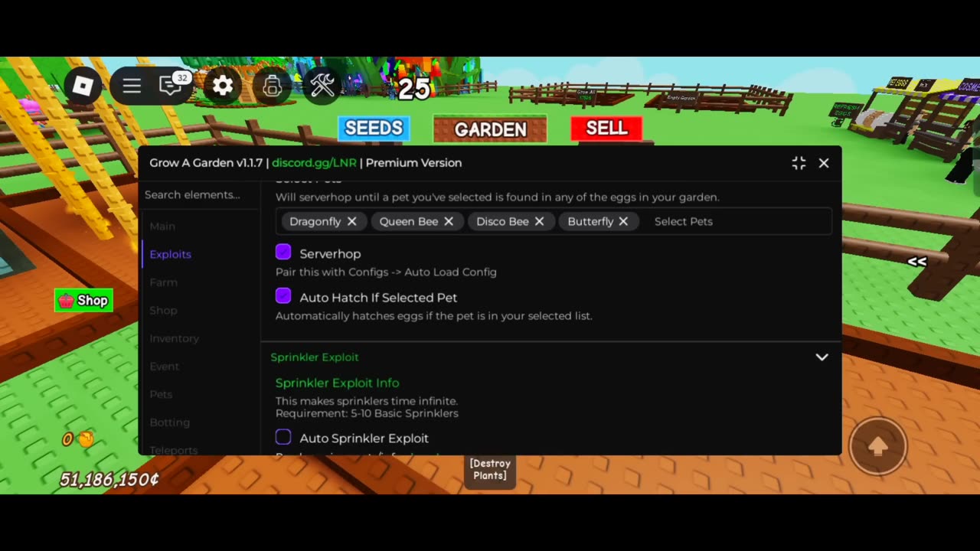
Task: Remove Butterfly from selected pets
Action: coord(623,221)
